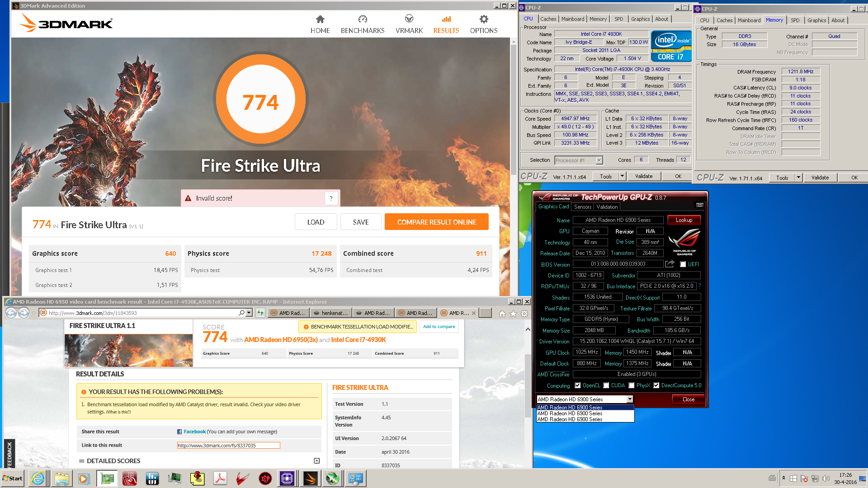868x488 pixels.
Task: Click the BIOS export share icon in GPU-Z
Action: (670, 264)
